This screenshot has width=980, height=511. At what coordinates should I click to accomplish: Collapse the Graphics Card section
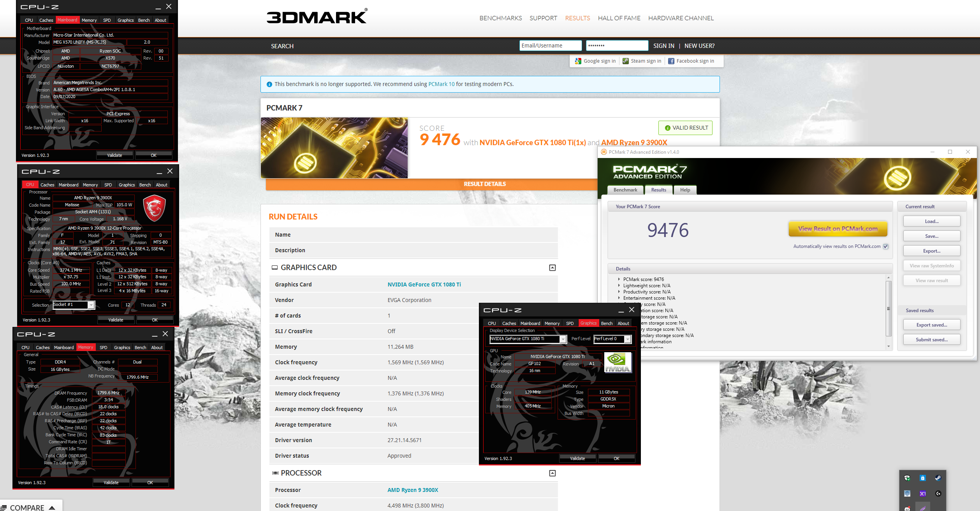click(x=552, y=268)
